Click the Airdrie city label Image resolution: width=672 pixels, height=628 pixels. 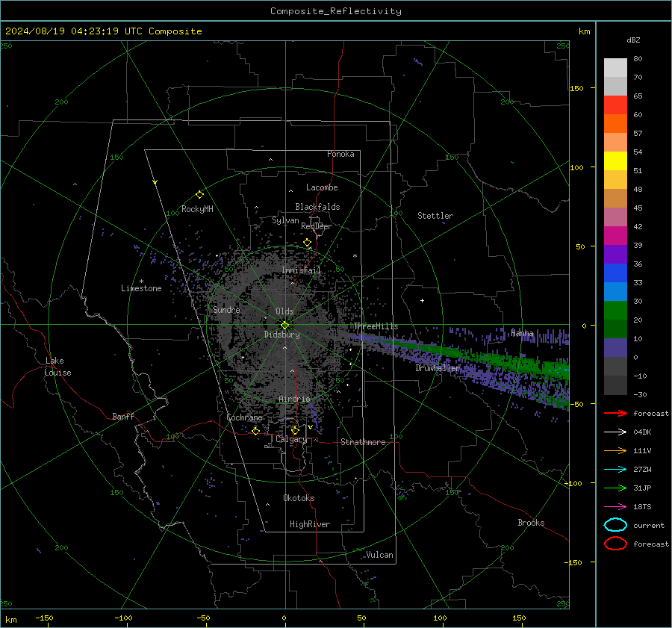tap(294, 399)
